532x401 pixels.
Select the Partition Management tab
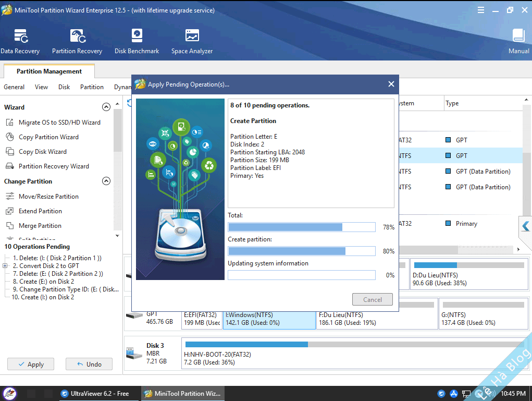[x=49, y=71]
